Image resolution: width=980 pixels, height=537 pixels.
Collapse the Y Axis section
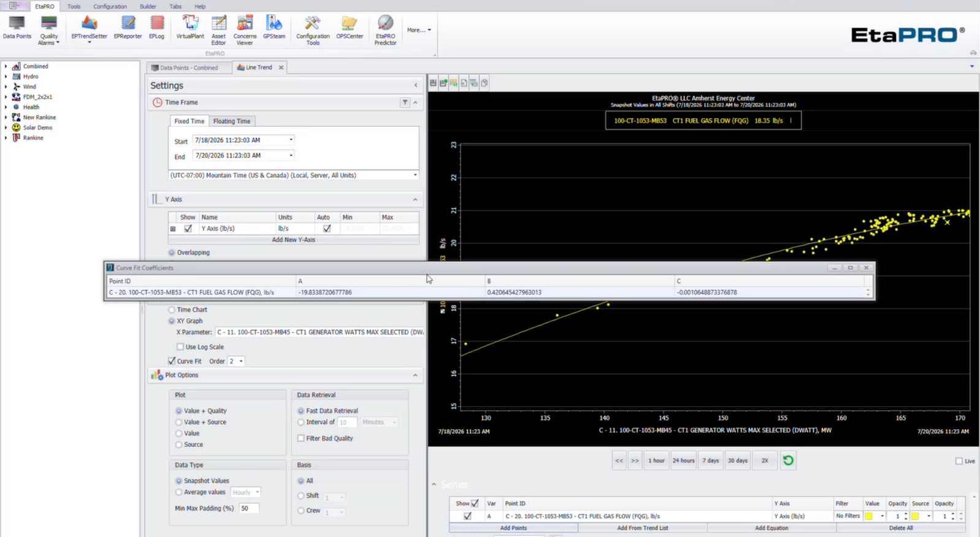[415, 199]
